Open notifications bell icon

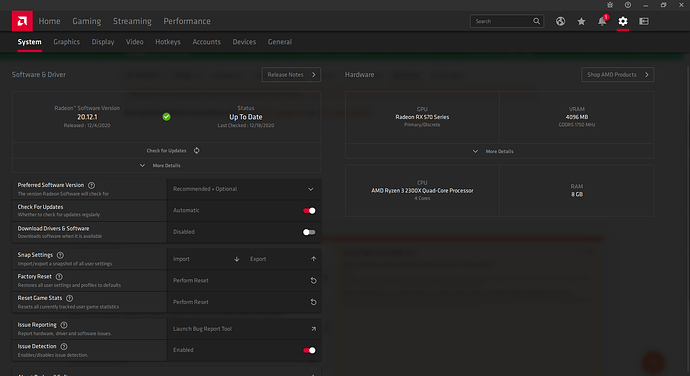pos(602,21)
